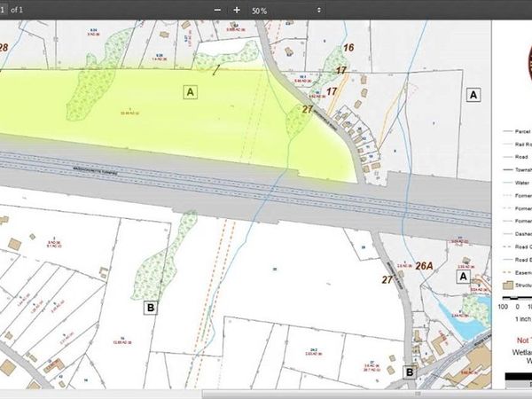This screenshot has width=532, height=399.
Task: Click the boxed A label near the blue pond
Action: (463, 277)
